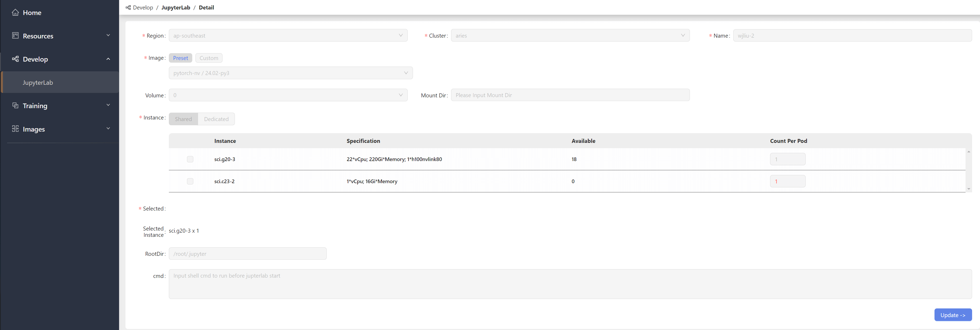This screenshot has width=980, height=330.
Task: Open the Volume dropdown
Action: [288, 95]
